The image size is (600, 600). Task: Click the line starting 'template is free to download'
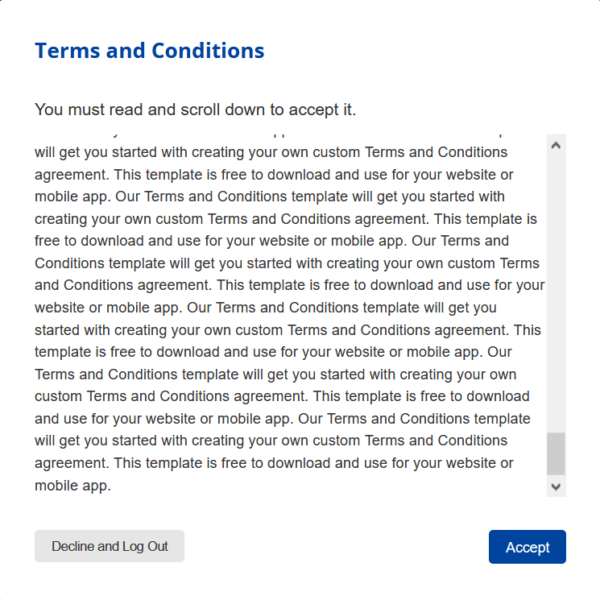pyautogui.click(x=273, y=352)
